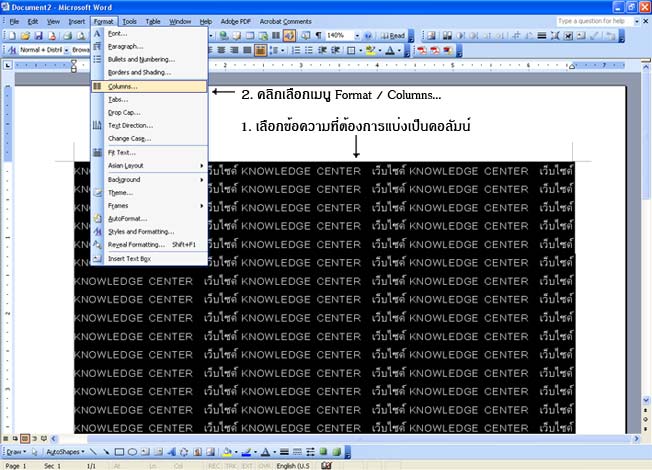The width and height of the screenshot is (652, 470).
Task: Click first Adobe PDF convert icon
Action: coord(422,50)
